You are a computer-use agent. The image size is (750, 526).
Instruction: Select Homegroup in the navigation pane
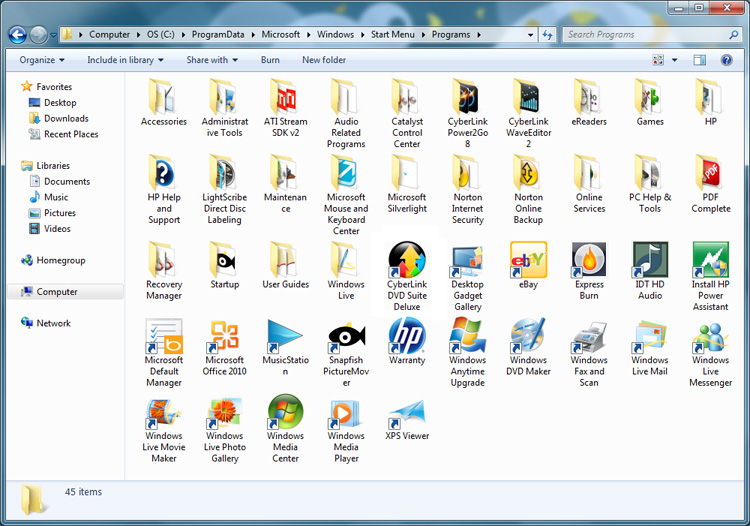pos(60,260)
